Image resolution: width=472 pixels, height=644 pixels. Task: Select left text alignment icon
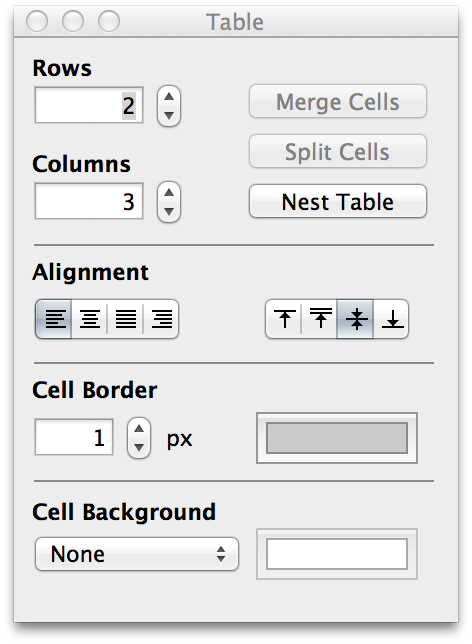pos(54,319)
